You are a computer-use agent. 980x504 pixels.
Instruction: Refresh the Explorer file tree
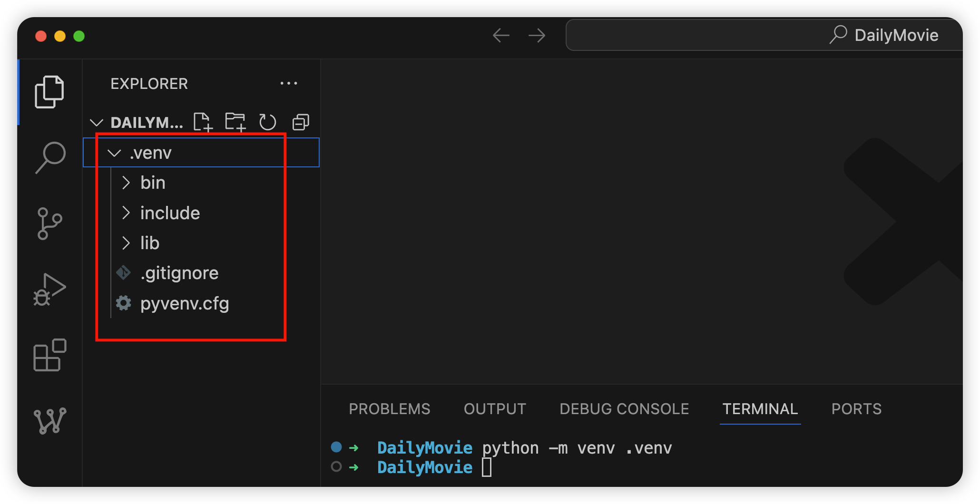coord(268,122)
